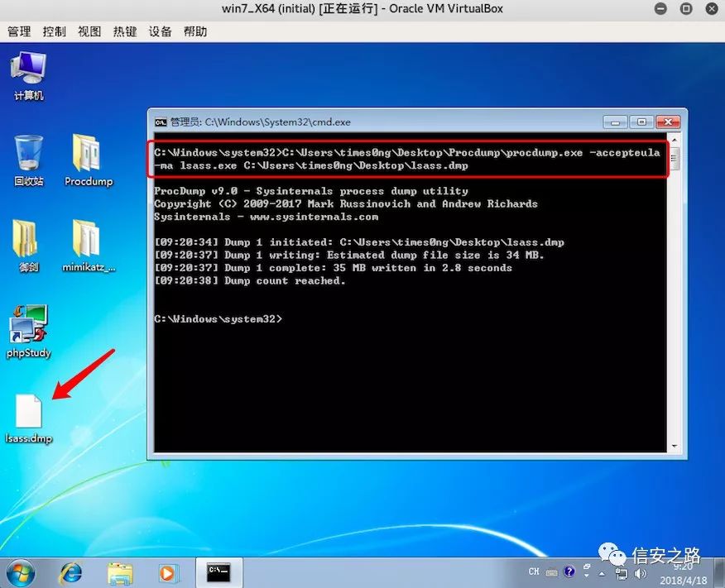
Task: Select the 御剑 folder icon
Action: coord(28,246)
